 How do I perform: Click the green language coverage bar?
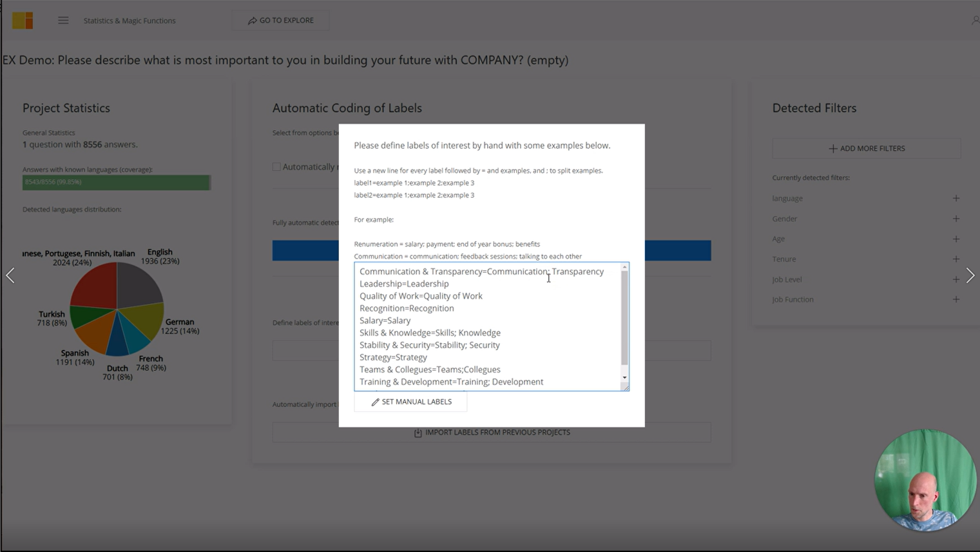tap(116, 182)
